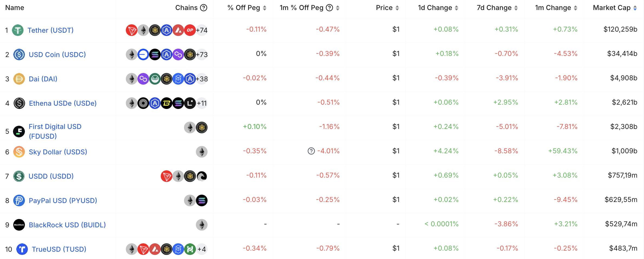Click the Tron chain icon in Tether row

(x=132, y=30)
